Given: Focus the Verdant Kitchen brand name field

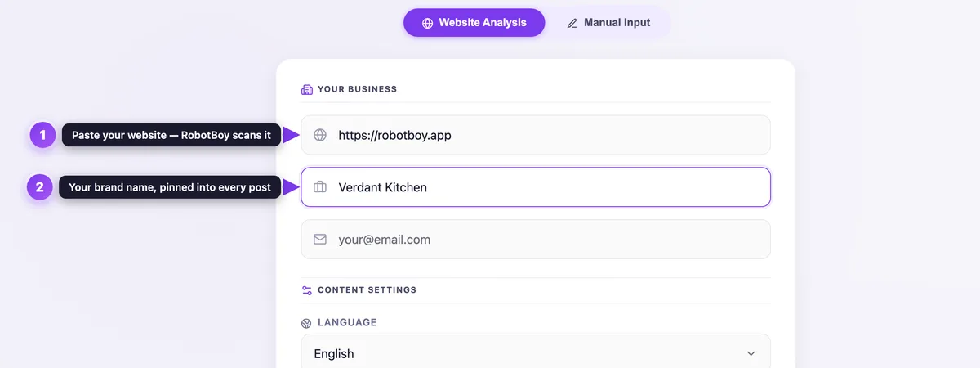Looking at the screenshot, I should [536, 187].
